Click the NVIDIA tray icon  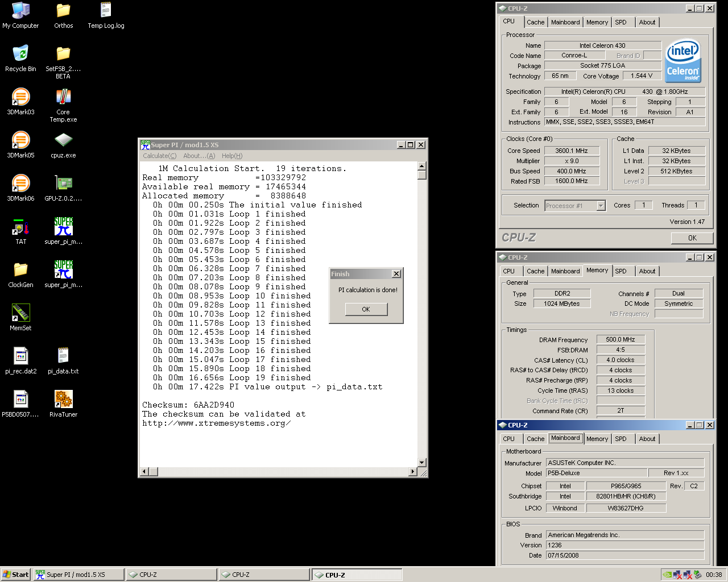pos(667,575)
